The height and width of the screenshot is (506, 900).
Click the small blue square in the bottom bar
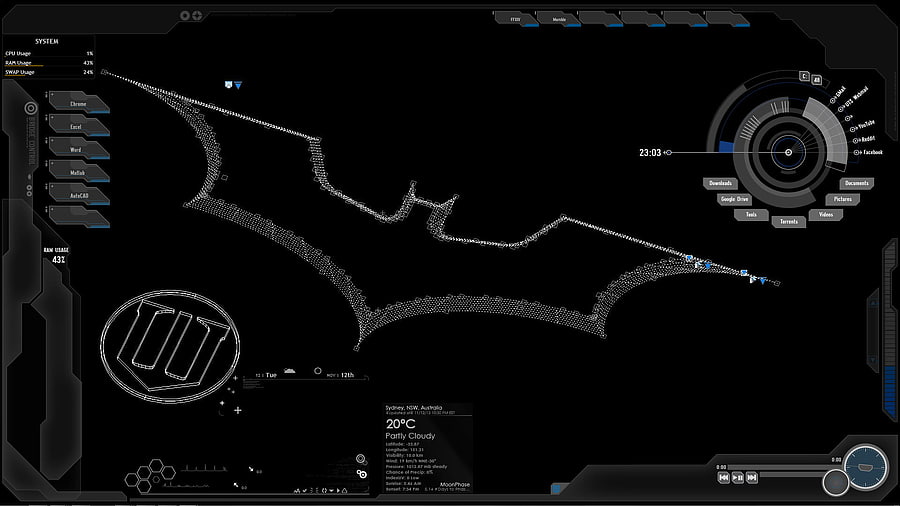click(x=556, y=489)
